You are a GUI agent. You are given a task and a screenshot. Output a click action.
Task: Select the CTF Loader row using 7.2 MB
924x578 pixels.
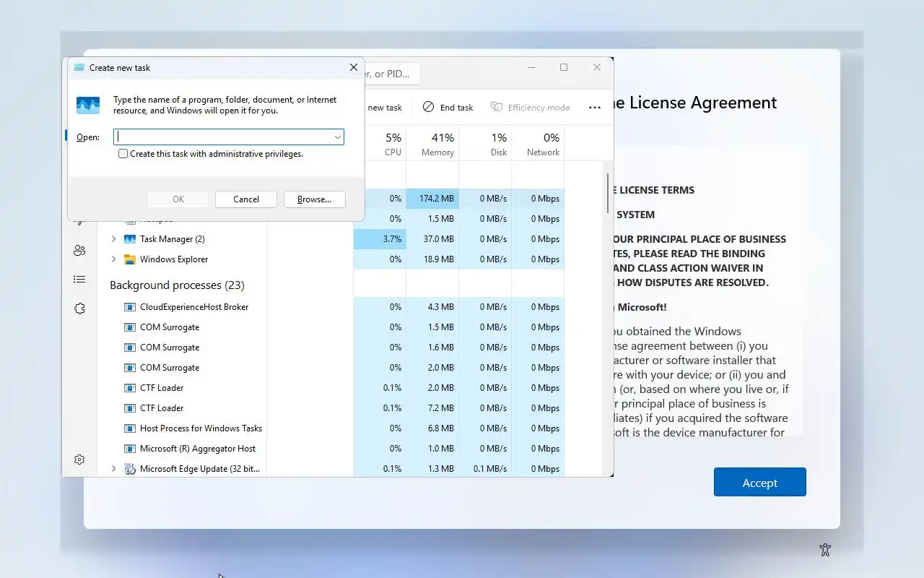[162, 408]
